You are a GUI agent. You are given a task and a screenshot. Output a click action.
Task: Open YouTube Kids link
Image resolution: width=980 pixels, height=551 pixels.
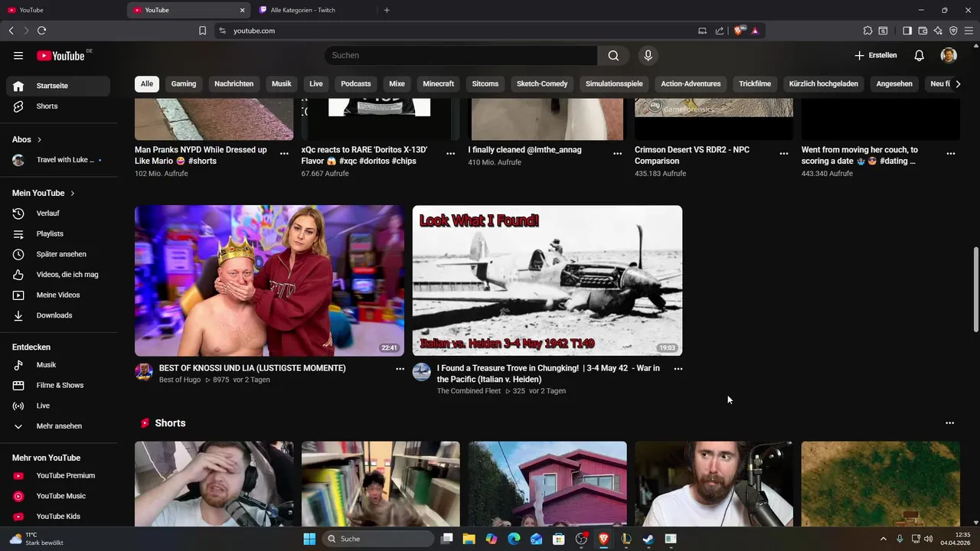(57, 517)
